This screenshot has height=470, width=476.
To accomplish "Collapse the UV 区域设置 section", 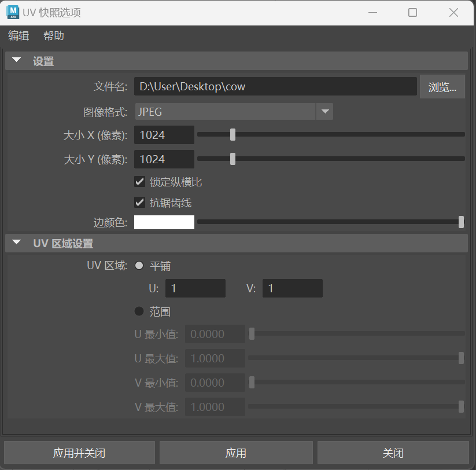I will click(x=17, y=243).
